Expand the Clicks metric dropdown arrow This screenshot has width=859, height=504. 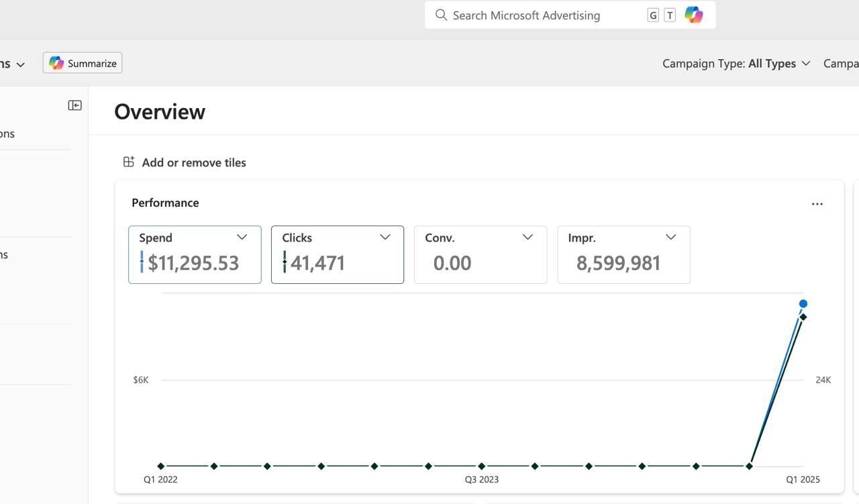[x=385, y=237]
